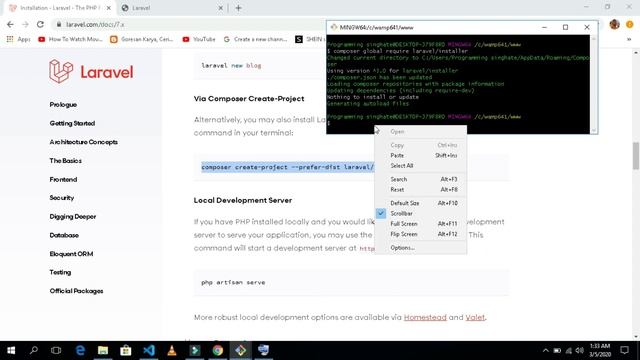Image resolution: width=640 pixels, height=360 pixels.
Task: Open the Database sidebar section
Action: click(x=64, y=235)
